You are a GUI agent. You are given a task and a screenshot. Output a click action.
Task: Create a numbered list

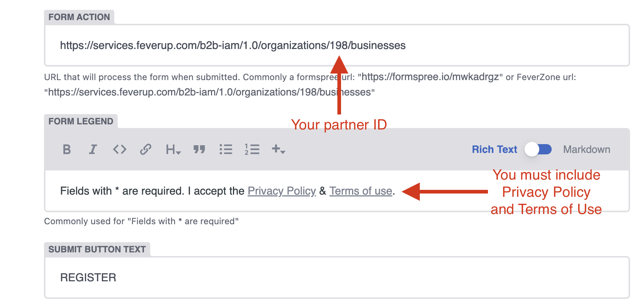tap(252, 149)
